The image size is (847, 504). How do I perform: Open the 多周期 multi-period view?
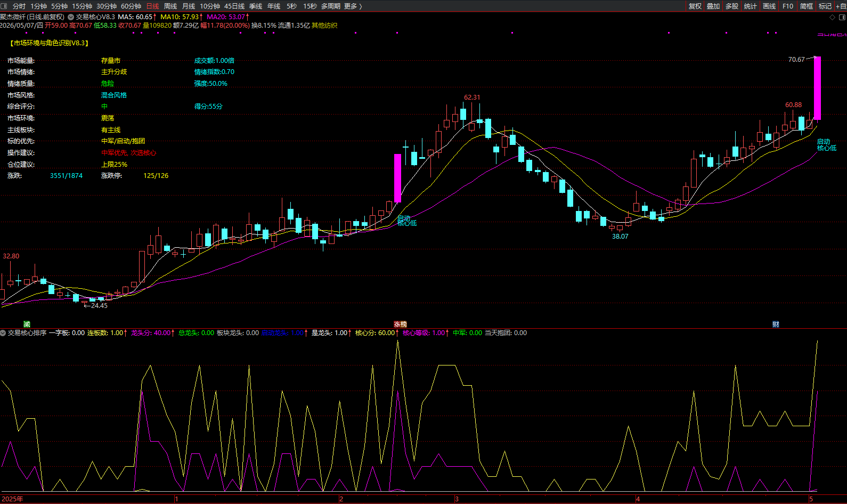pos(331,6)
